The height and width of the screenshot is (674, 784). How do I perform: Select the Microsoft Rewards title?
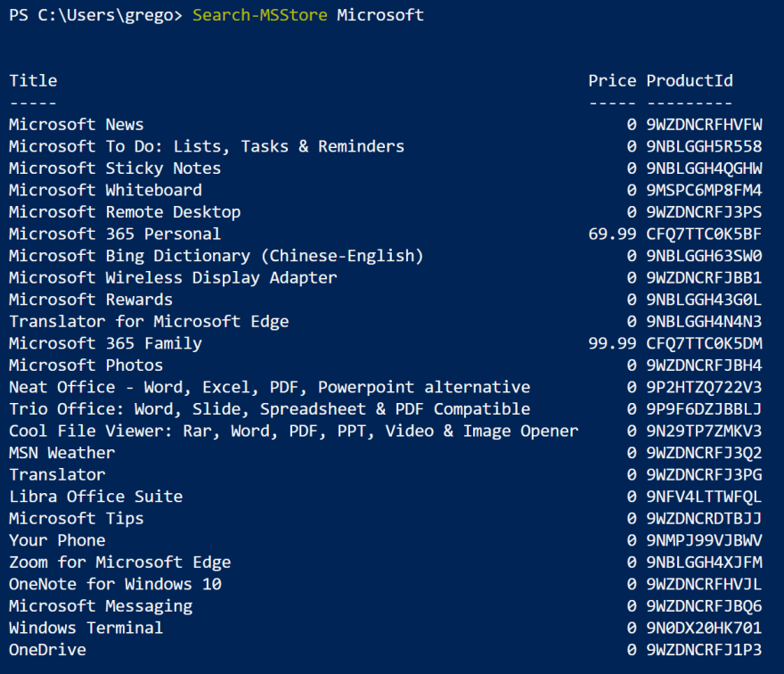tap(91, 300)
